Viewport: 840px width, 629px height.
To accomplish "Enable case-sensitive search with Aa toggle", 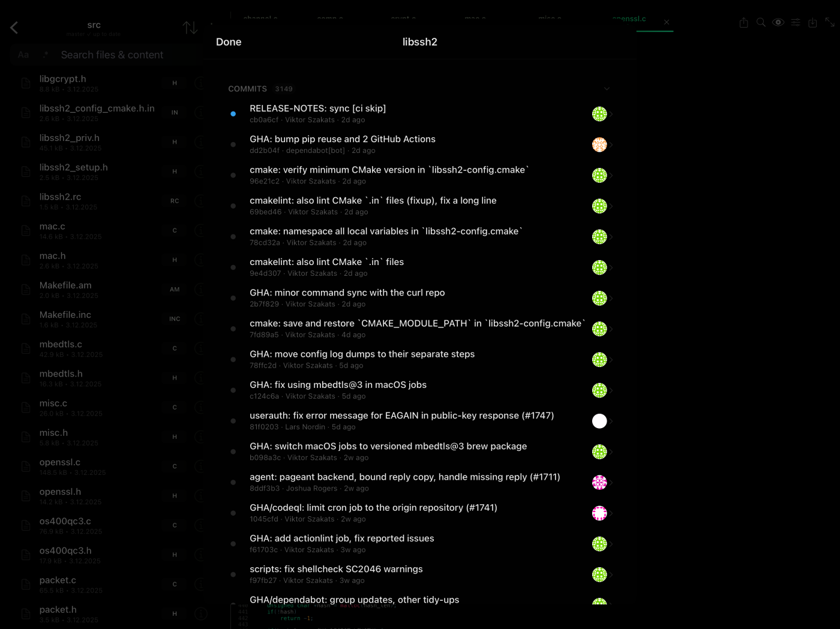I will coord(23,55).
